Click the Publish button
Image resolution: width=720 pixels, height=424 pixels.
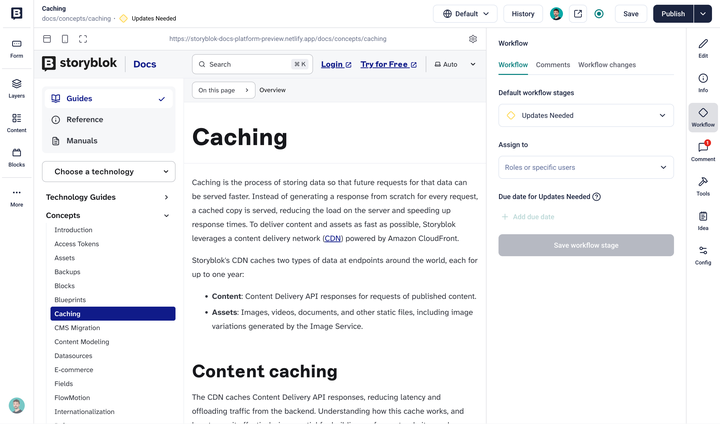click(x=673, y=14)
